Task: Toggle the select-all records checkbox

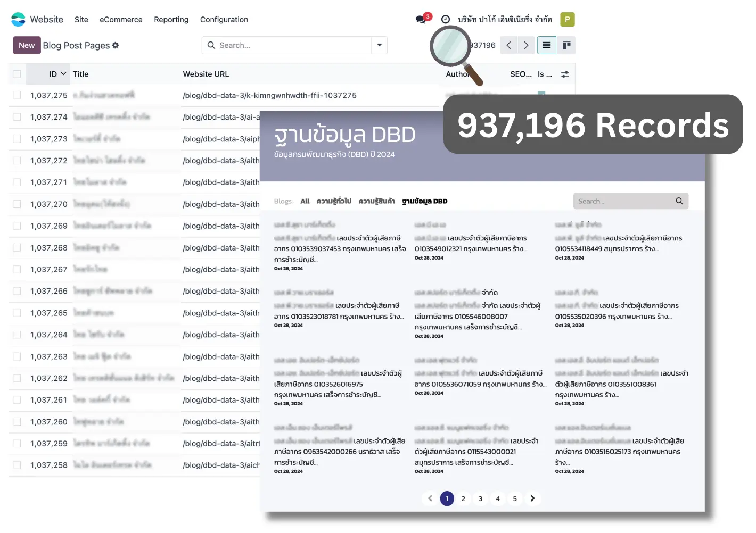Action: tap(17, 74)
